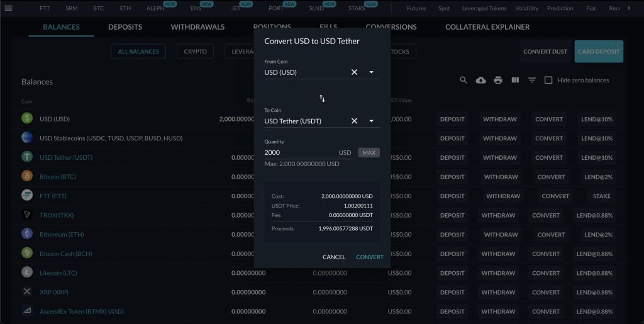The width and height of the screenshot is (644, 324).
Task: Select STARS ticker in top bar
Action: [x=357, y=8]
